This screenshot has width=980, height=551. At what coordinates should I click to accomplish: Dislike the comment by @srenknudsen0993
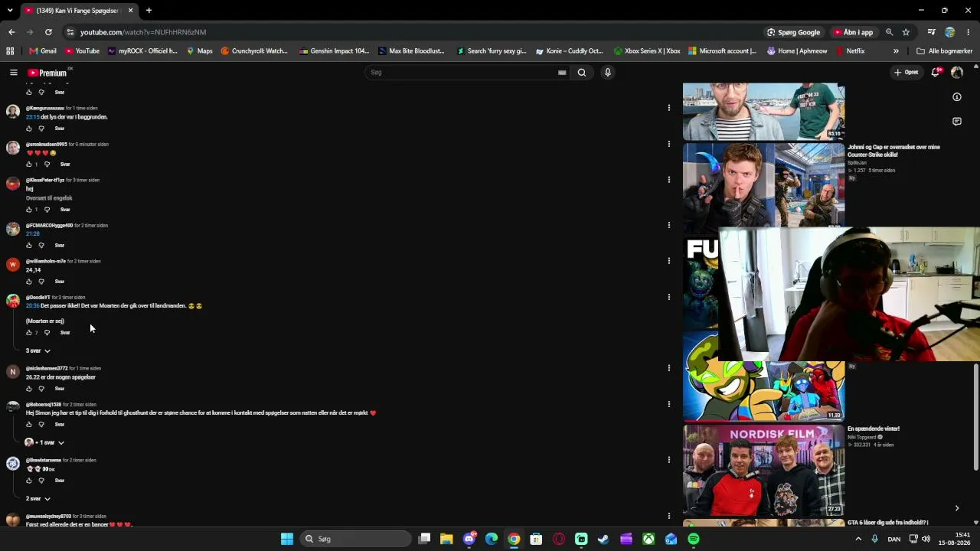pyautogui.click(x=47, y=165)
